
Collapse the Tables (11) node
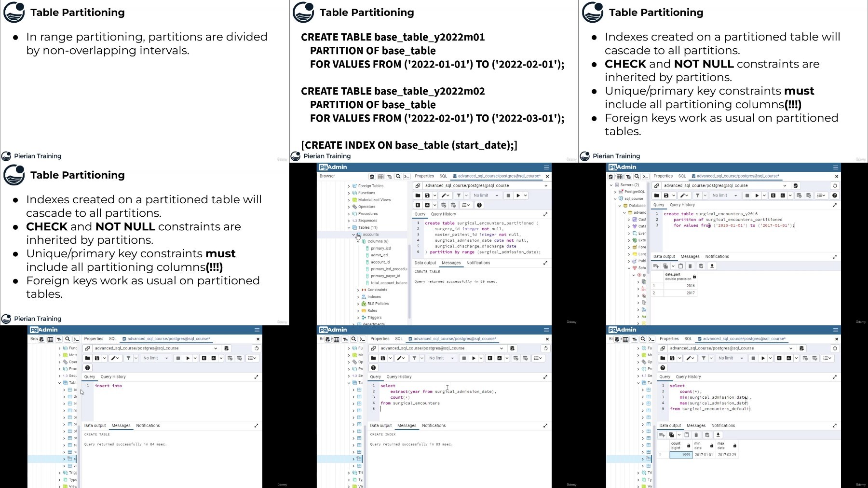349,228
